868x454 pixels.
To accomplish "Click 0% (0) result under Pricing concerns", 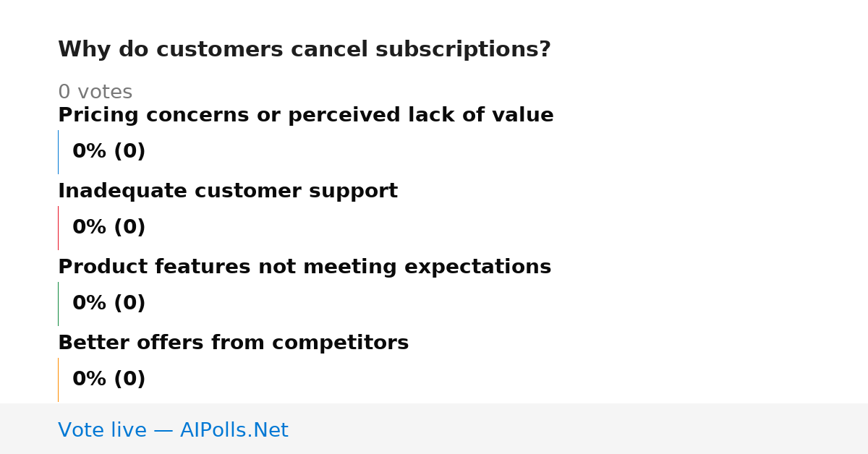I will [x=109, y=152].
